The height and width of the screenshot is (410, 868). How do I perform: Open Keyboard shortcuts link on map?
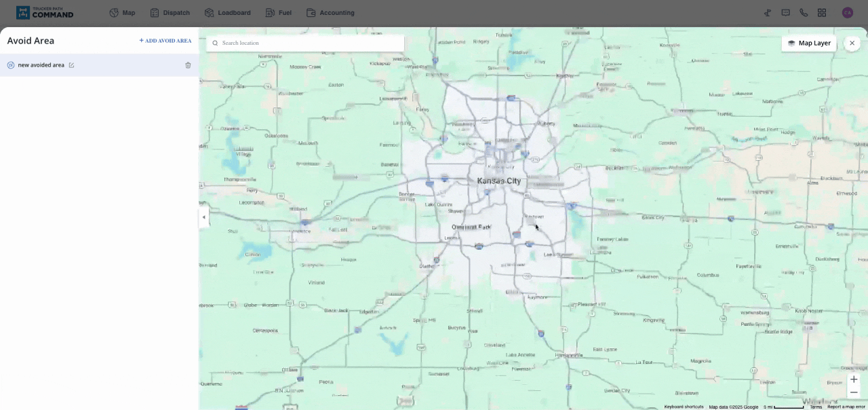(684, 407)
